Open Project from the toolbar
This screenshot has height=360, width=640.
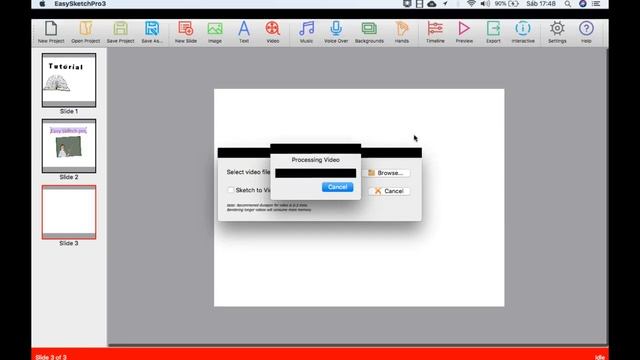[86, 32]
